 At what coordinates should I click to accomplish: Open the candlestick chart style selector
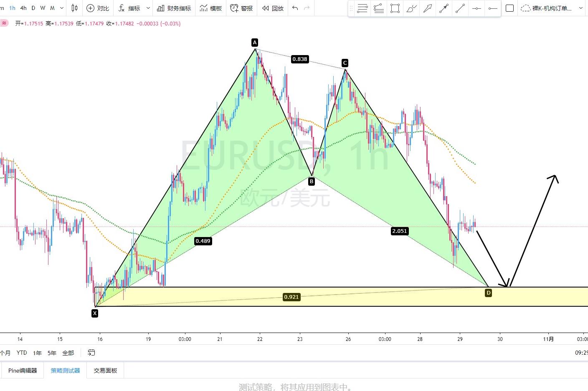pos(74,8)
